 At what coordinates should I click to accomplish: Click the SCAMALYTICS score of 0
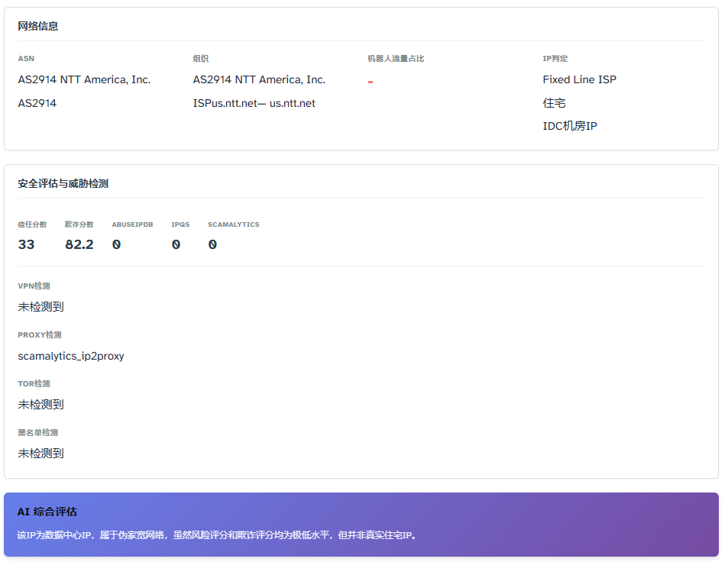point(212,244)
